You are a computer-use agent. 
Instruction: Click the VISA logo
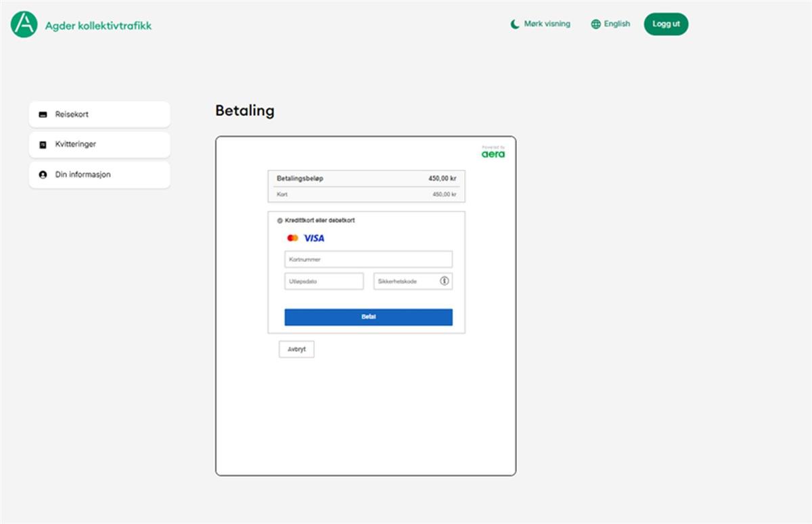pyautogui.click(x=314, y=238)
